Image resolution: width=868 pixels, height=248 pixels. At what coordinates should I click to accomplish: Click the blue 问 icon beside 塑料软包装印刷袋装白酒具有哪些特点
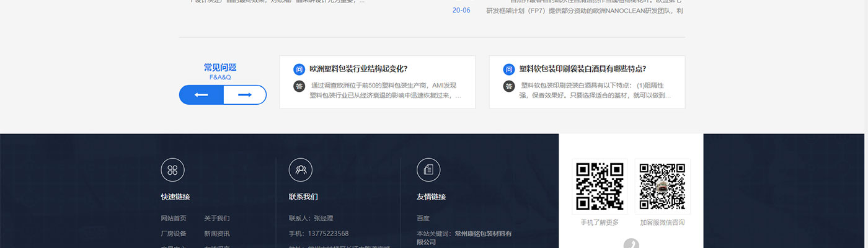(508, 69)
